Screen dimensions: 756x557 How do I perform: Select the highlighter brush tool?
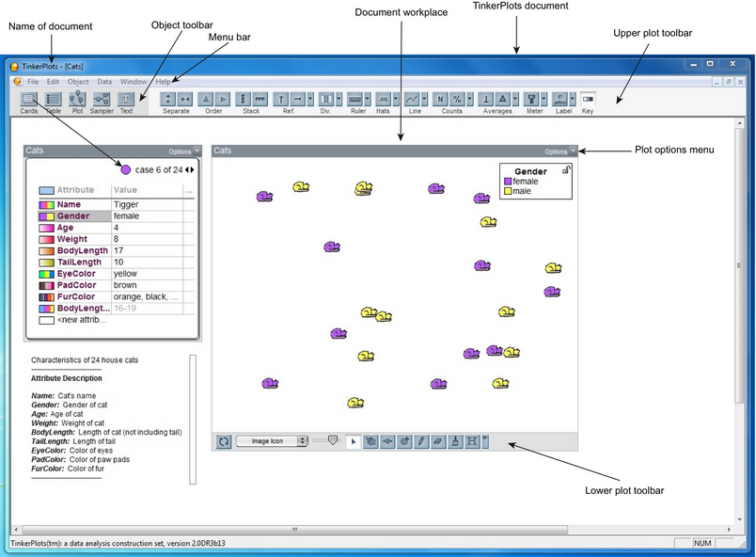(455, 441)
